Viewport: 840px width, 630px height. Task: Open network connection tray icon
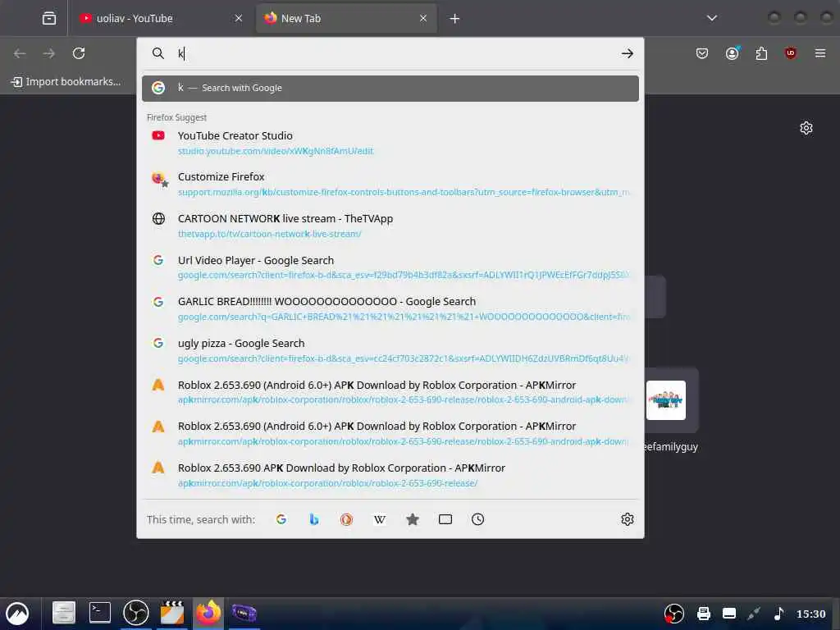click(x=754, y=614)
